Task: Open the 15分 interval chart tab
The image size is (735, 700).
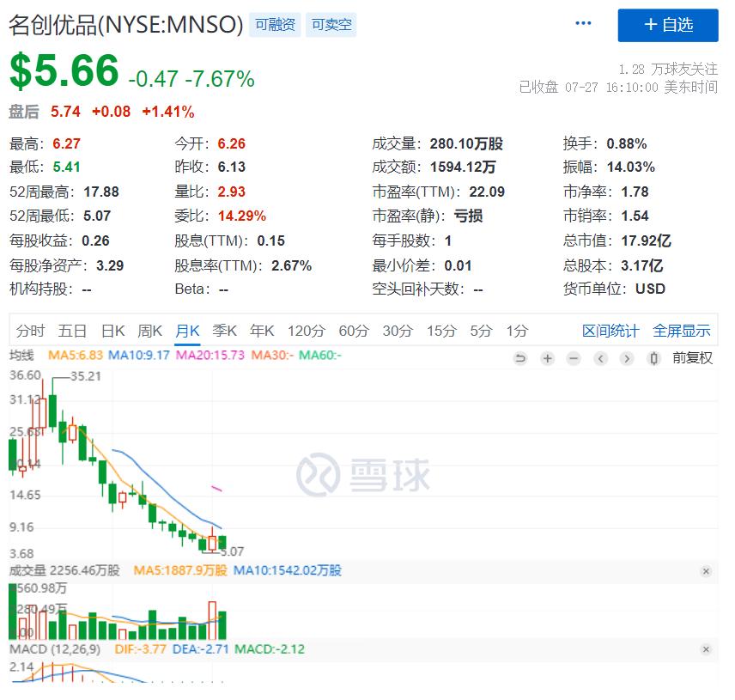Action: click(x=440, y=330)
